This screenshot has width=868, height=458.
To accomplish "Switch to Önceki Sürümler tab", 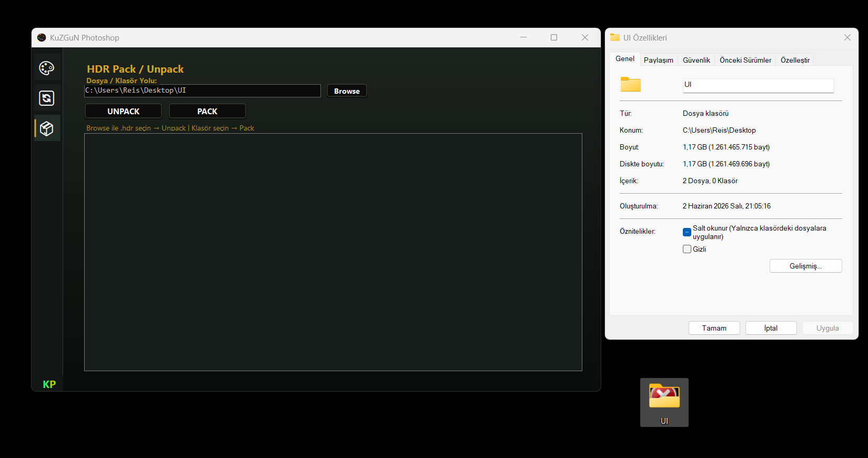I will [x=745, y=60].
